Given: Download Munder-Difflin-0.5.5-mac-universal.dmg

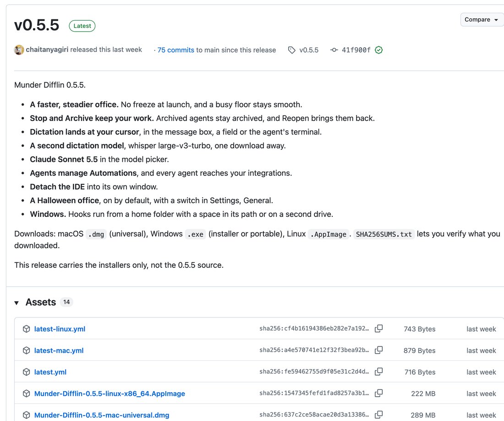Looking at the screenshot, I should (102, 415).
